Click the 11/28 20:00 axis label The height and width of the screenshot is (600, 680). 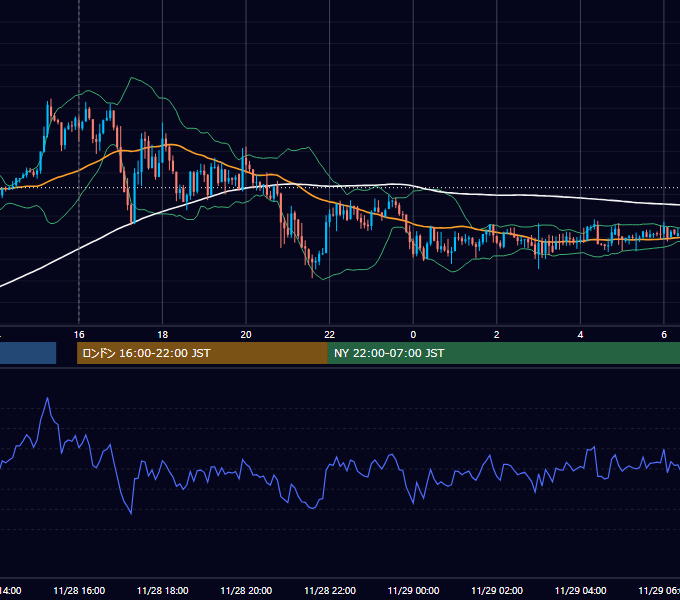246,590
